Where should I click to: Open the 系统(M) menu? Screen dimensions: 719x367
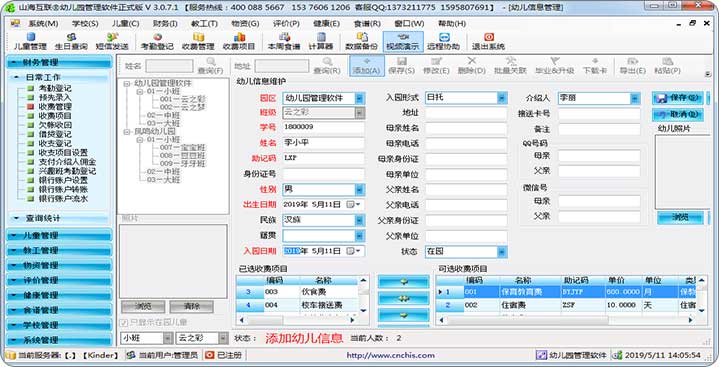(x=43, y=23)
